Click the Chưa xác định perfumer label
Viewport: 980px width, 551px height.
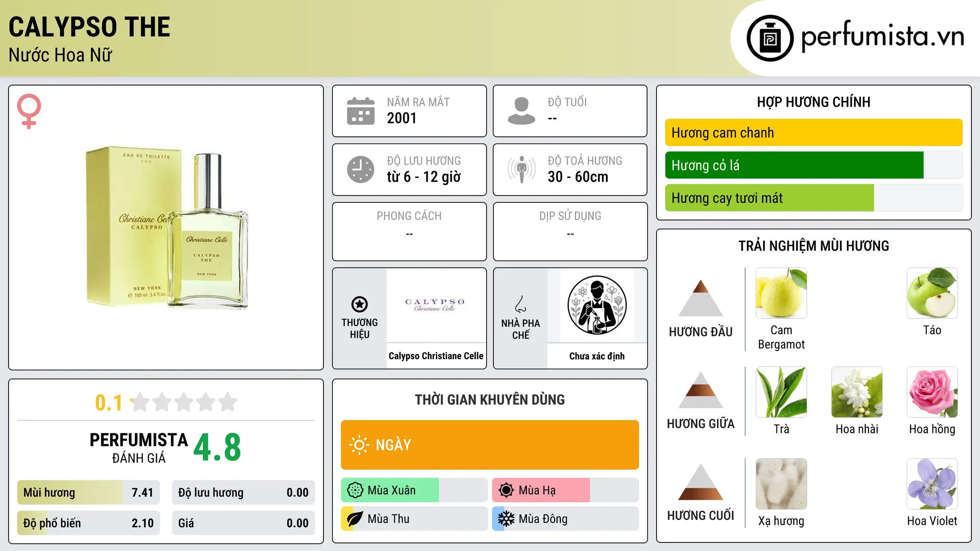(x=597, y=356)
